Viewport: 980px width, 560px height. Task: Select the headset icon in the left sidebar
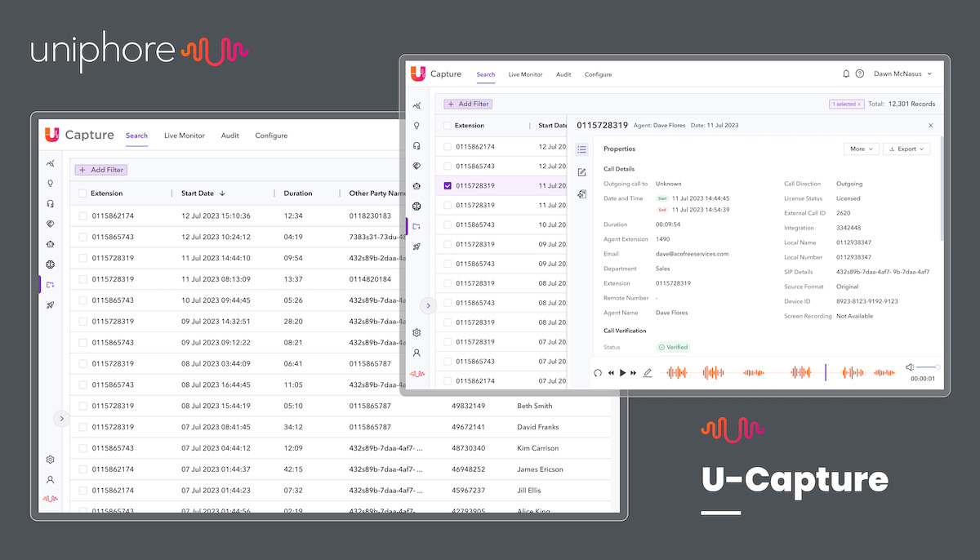[x=416, y=145]
